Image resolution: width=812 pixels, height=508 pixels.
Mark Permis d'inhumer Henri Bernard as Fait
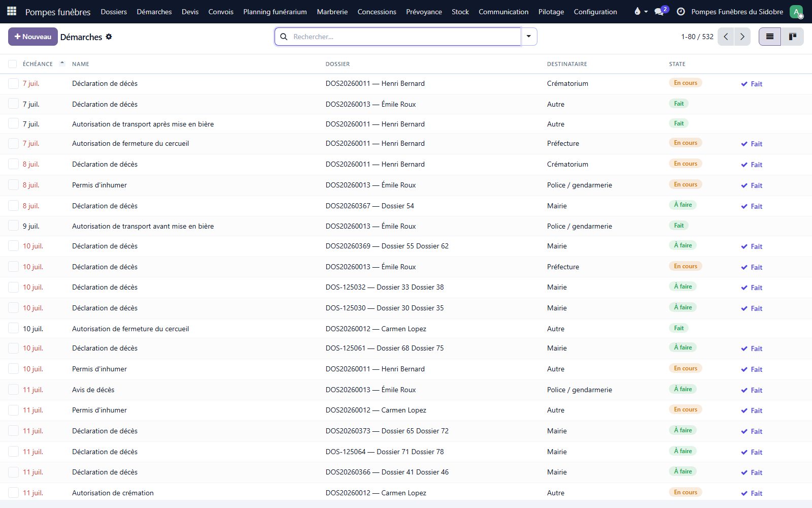tap(752, 369)
